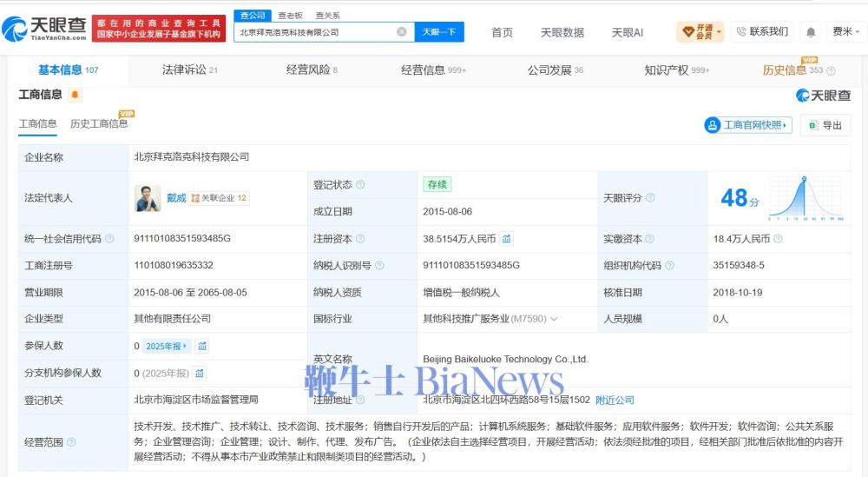868x477 pixels.
Task: Click the TianYanCha logo
Action: click(x=44, y=29)
